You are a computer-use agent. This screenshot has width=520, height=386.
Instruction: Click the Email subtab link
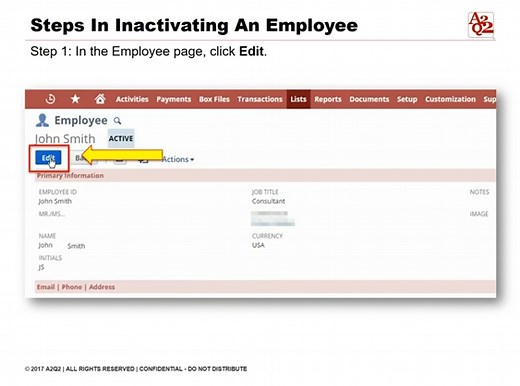pyautogui.click(x=46, y=287)
